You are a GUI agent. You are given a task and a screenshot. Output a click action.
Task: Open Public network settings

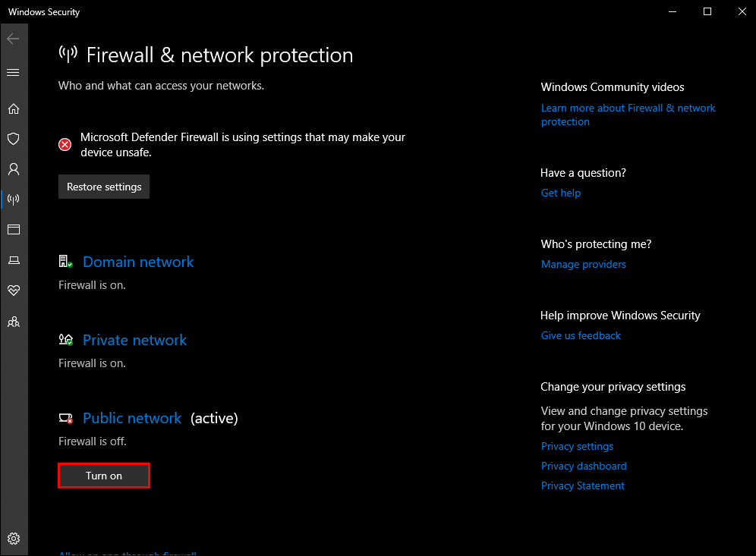coord(132,418)
